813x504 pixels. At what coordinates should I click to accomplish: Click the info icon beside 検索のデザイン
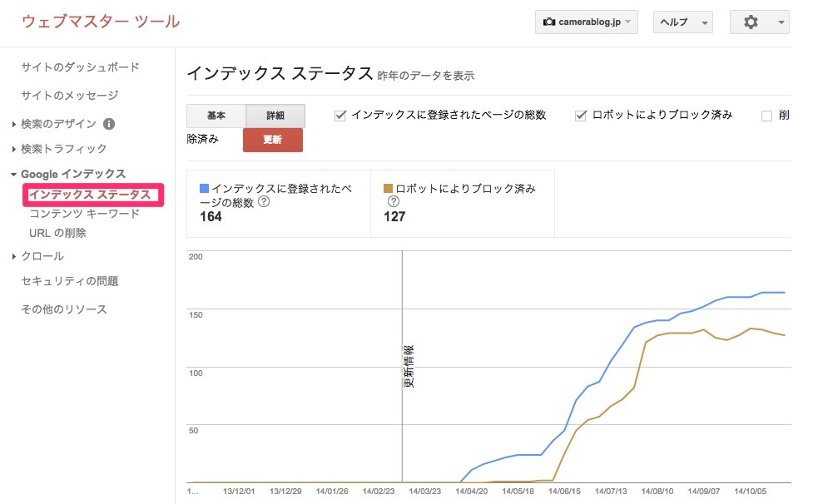[109, 124]
